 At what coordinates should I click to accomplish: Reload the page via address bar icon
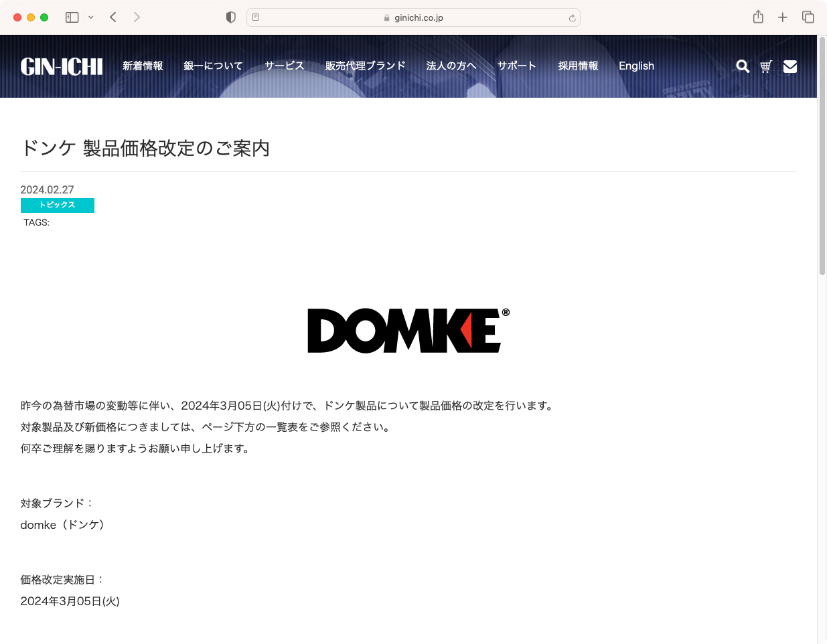(x=572, y=17)
